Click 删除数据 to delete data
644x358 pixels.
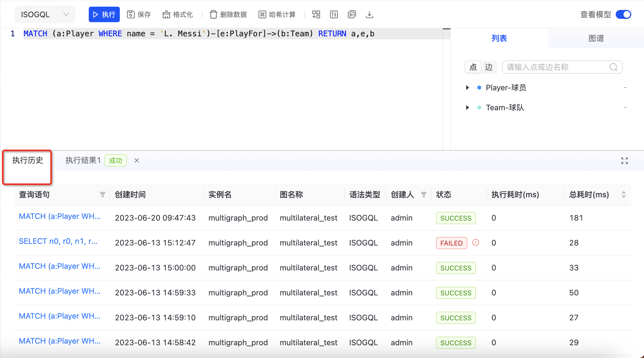point(228,14)
